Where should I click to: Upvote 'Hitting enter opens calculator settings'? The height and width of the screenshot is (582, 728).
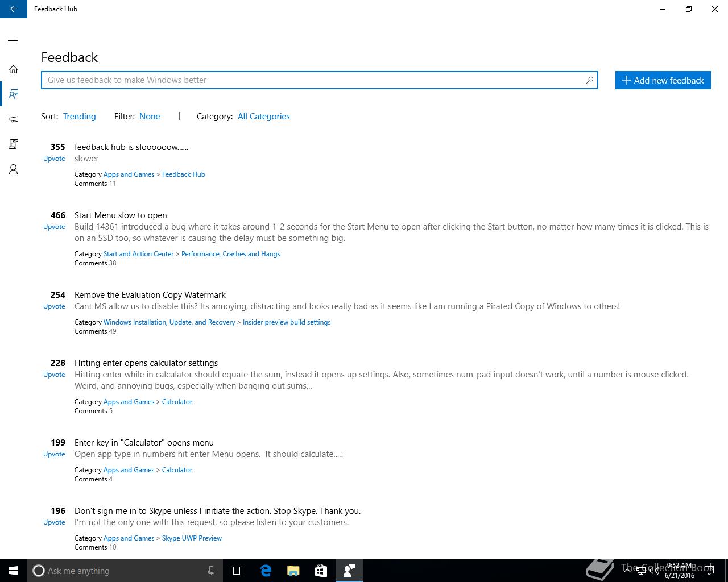[x=54, y=375]
